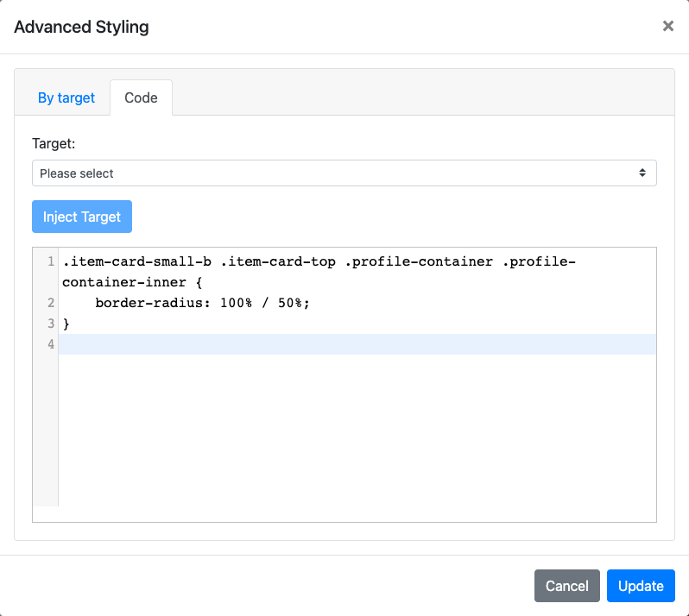
Task: Click line number 4 in editor gutter
Action: [x=51, y=344]
